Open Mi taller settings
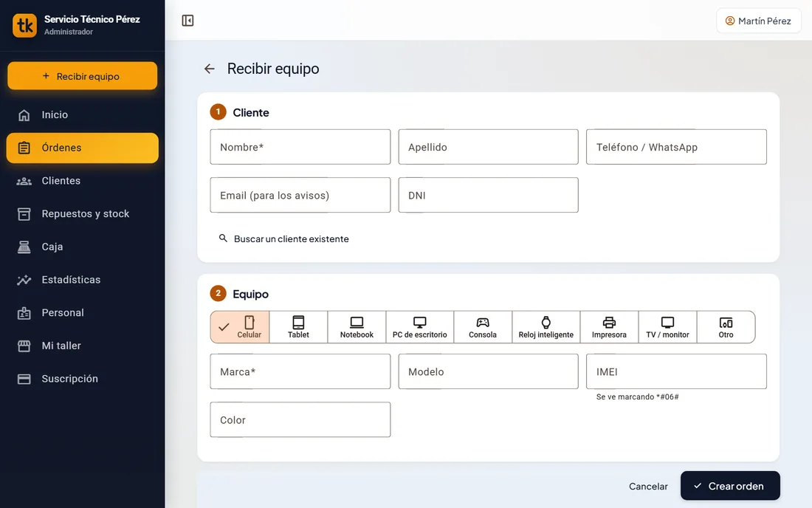The width and height of the screenshot is (812, 508). [83, 346]
